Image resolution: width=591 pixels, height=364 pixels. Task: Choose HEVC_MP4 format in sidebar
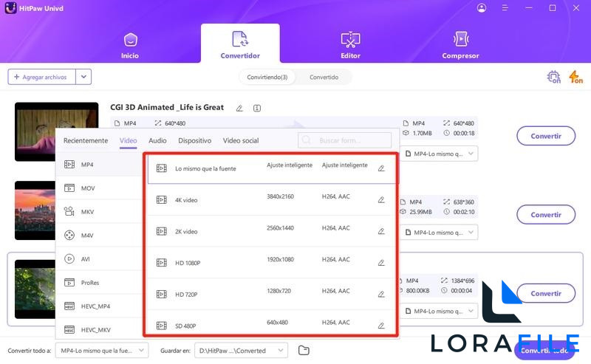(99, 306)
